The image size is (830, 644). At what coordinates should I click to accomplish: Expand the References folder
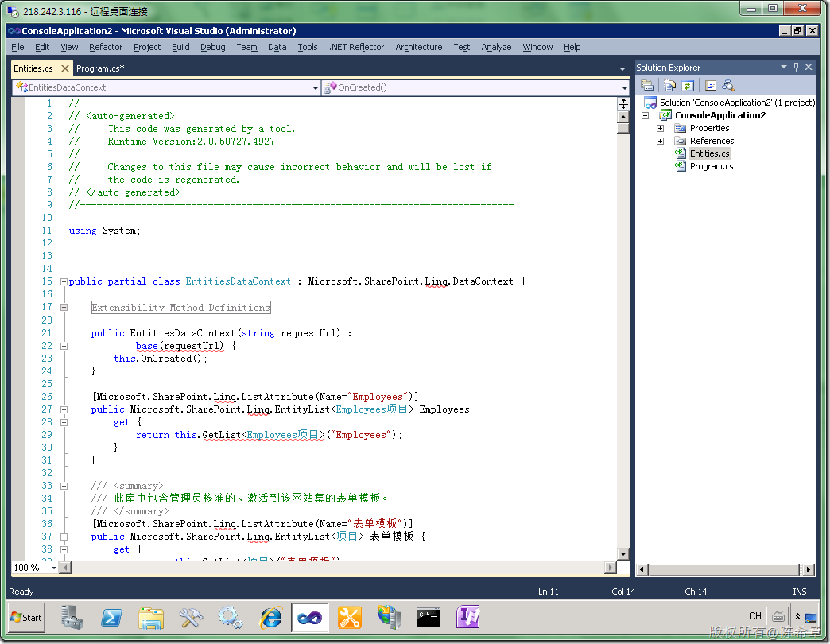[660, 141]
